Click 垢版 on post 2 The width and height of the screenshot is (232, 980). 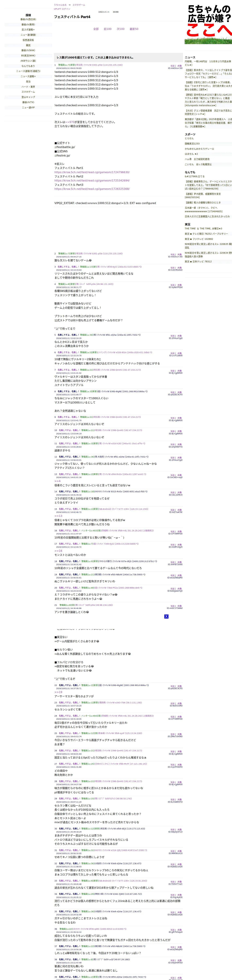click(173, 254)
